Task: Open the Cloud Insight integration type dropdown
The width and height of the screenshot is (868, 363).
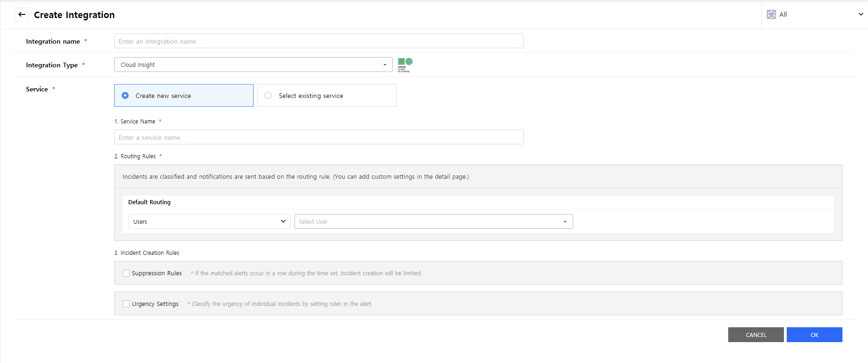Action: 253,65
